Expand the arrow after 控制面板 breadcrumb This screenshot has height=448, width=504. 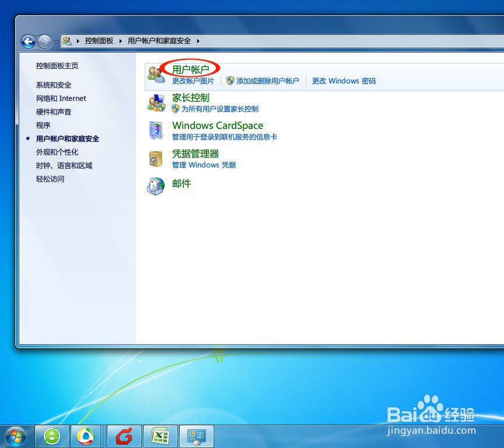click(121, 41)
